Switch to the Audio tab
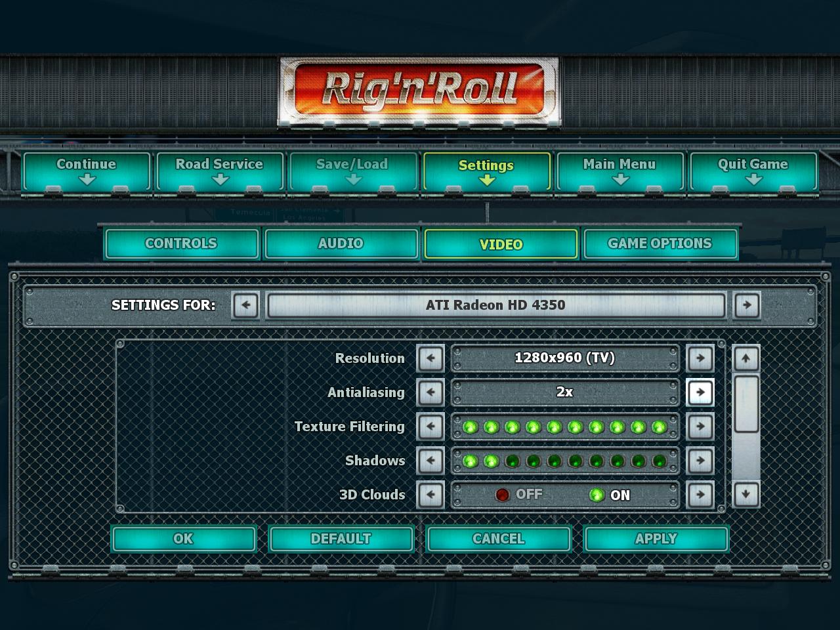 click(341, 243)
